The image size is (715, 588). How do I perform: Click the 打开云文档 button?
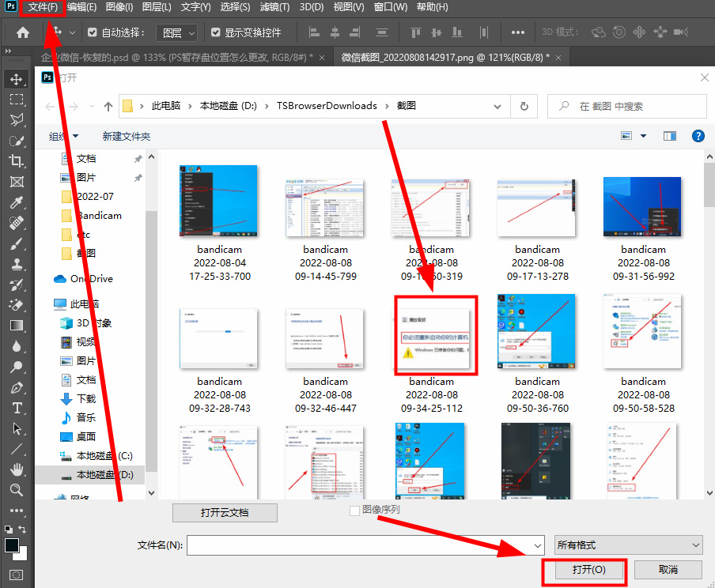[x=225, y=512]
